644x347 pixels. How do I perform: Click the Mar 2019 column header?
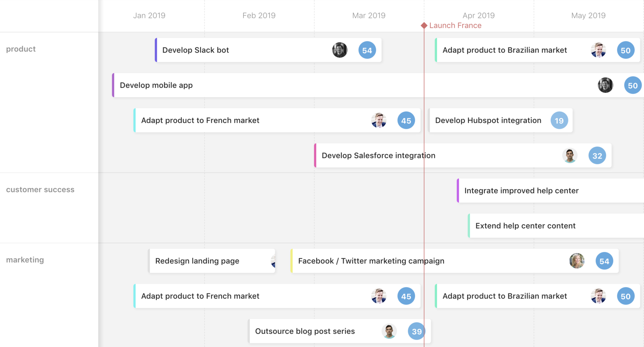pos(368,15)
